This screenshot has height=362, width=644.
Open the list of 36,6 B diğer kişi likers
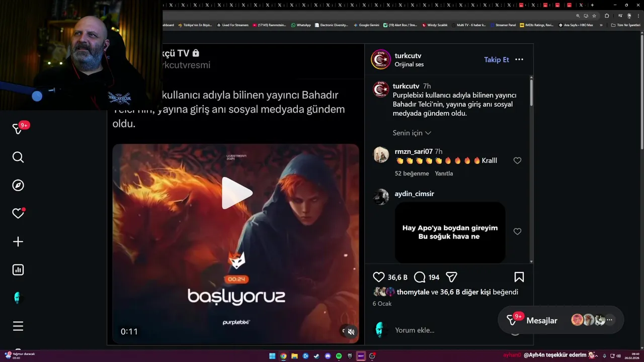click(x=465, y=292)
